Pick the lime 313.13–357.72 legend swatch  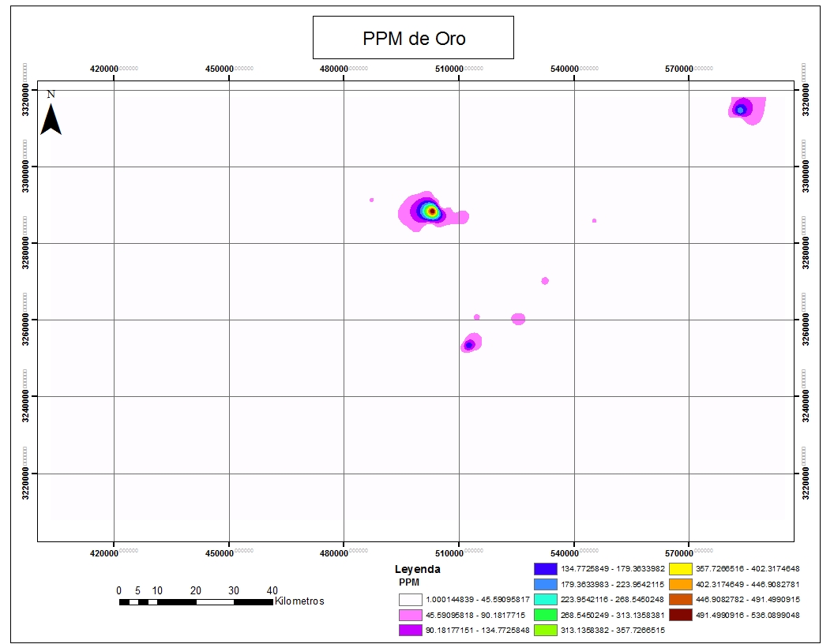[546, 630]
